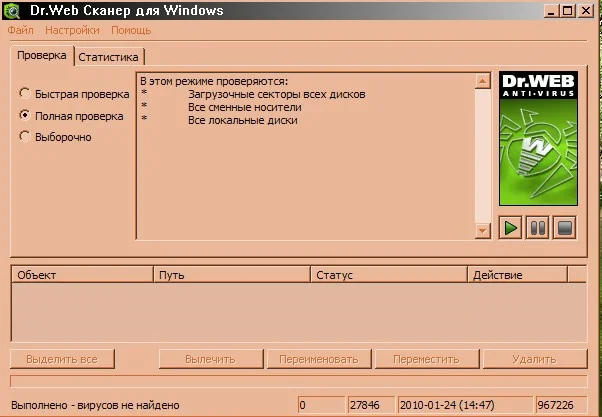This screenshot has width=602, height=417.
Task: Click the status bar value 27846
Action: coord(371,405)
